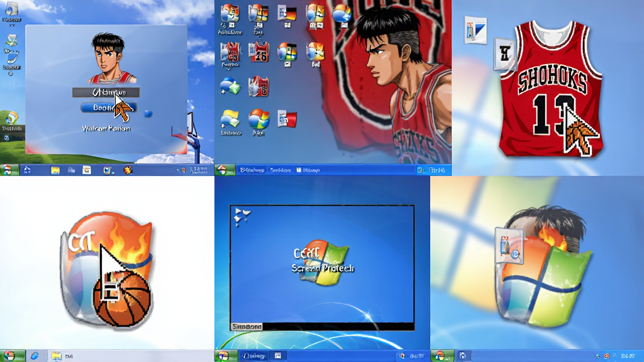This screenshot has height=362, width=644.
Task: Select the third task button in top-middle taskbar
Action: tap(308, 170)
